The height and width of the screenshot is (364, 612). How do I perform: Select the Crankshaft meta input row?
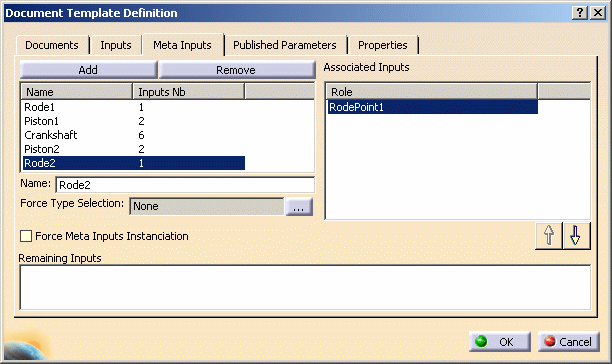[x=134, y=135]
